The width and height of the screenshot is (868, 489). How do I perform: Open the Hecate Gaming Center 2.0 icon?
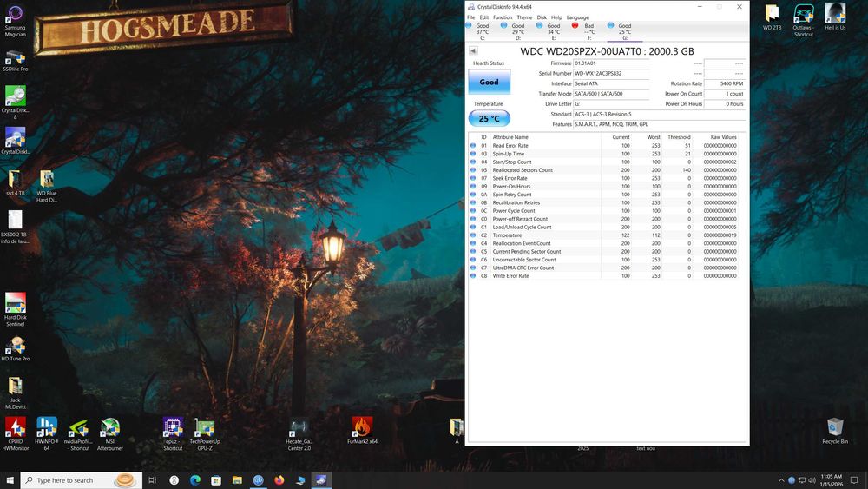[x=299, y=433]
